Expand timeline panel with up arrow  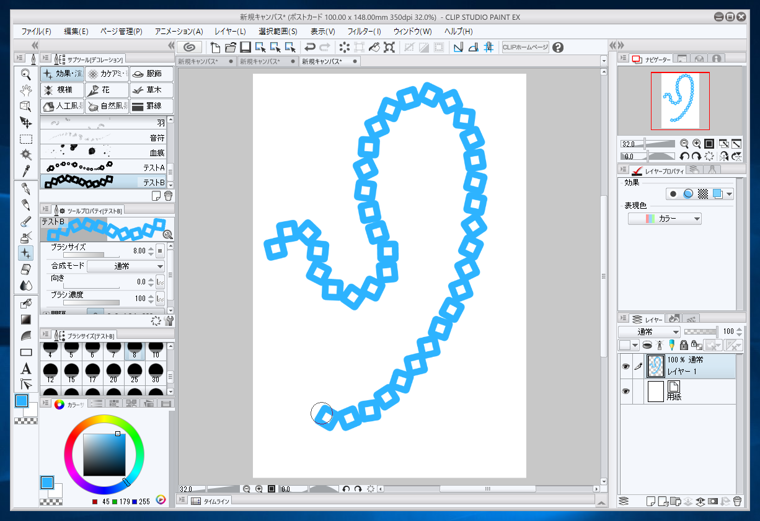[602, 502]
